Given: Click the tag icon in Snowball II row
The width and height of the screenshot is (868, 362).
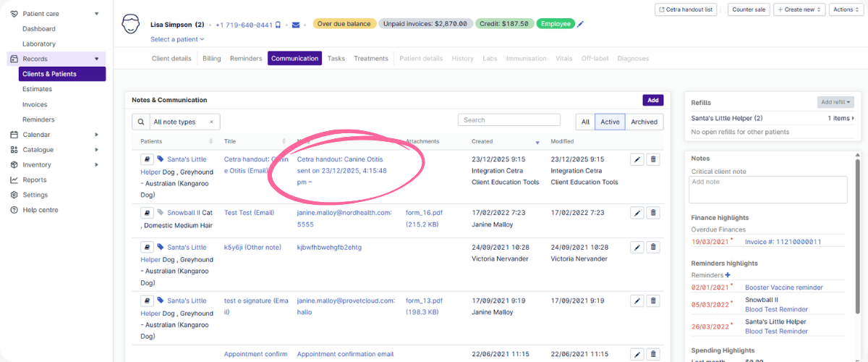Looking at the screenshot, I should pos(161,213).
